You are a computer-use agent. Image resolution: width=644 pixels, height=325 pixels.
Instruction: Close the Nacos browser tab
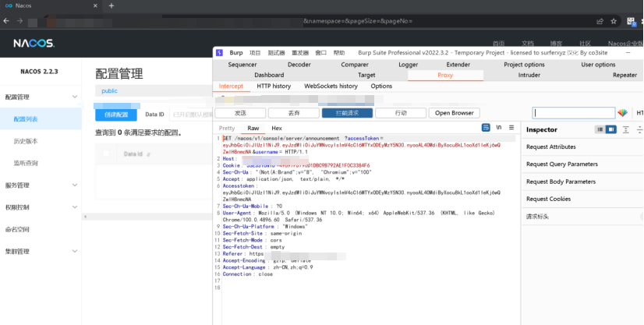[x=95, y=5]
